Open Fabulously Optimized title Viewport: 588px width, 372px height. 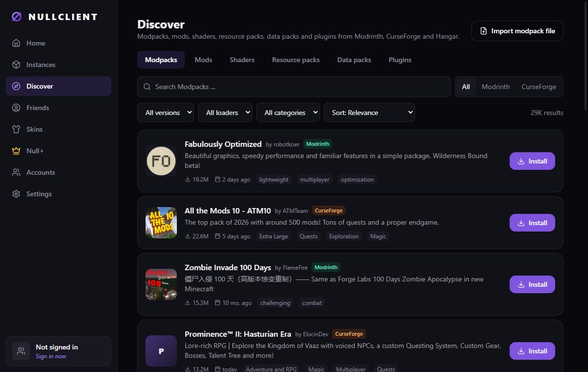(x=223, y=144)
